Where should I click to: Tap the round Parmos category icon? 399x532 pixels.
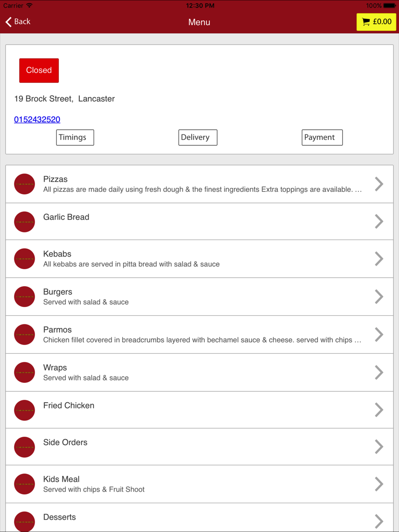point(24,335)
